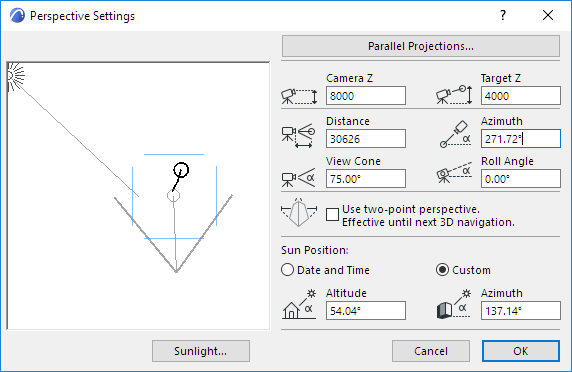Viewport: 572px width, 372px height.
Task: Click the sun Azimuth building icon
Action: point(453,305)
